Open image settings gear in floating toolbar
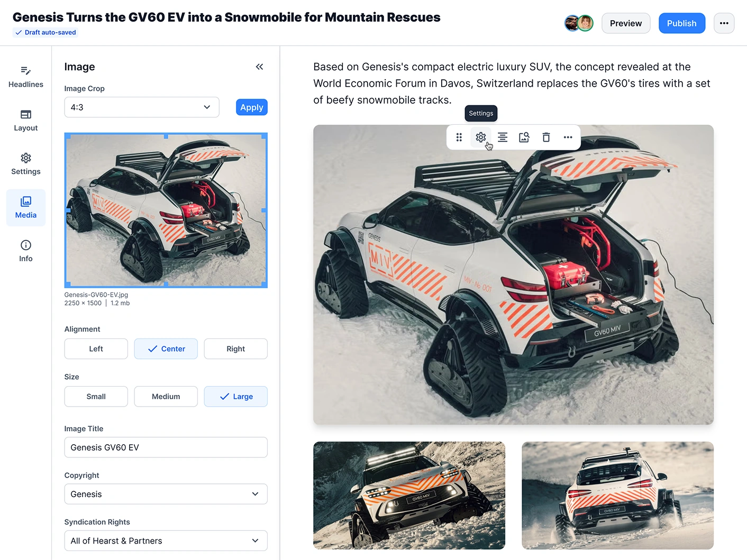Screen dimensions: 747x560 (480, 137)
